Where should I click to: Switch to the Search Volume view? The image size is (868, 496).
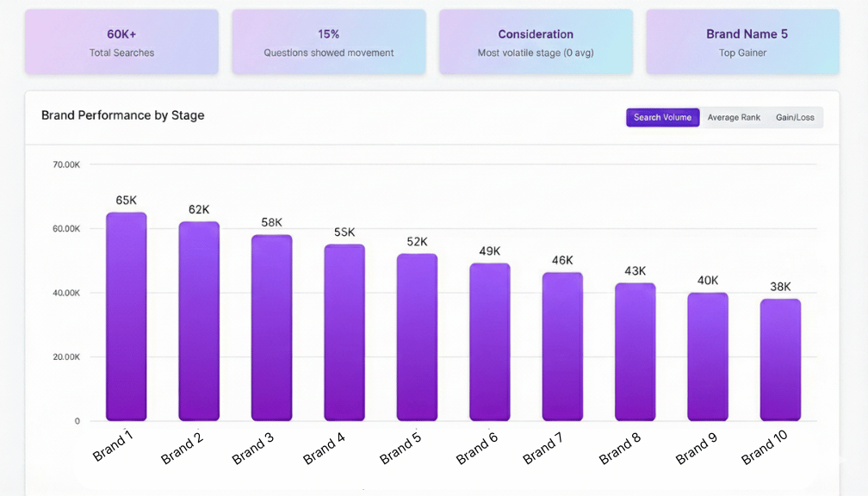(662, 118)
